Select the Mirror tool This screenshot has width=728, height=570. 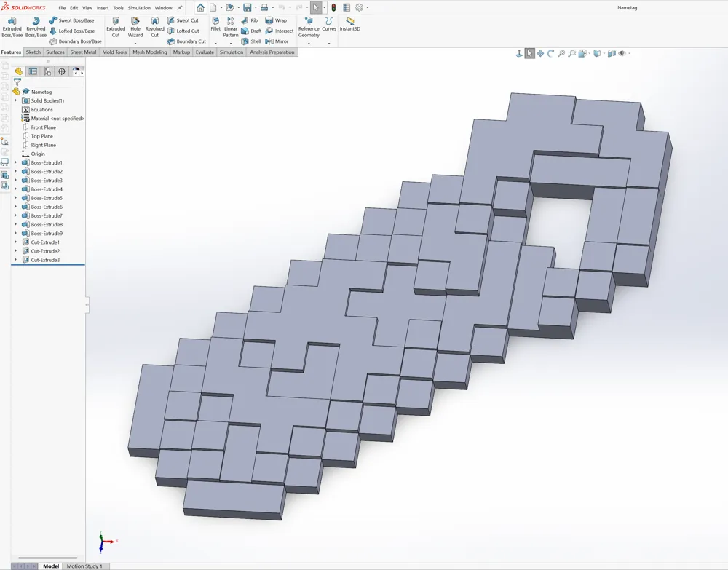click(x=277, y=41)
